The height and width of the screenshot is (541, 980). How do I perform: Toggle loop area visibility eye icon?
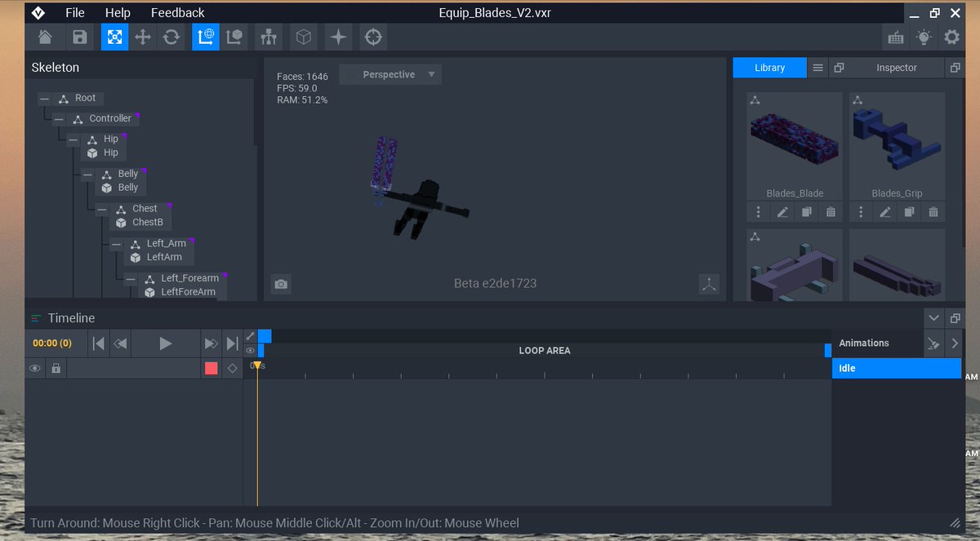click(250, 350)
